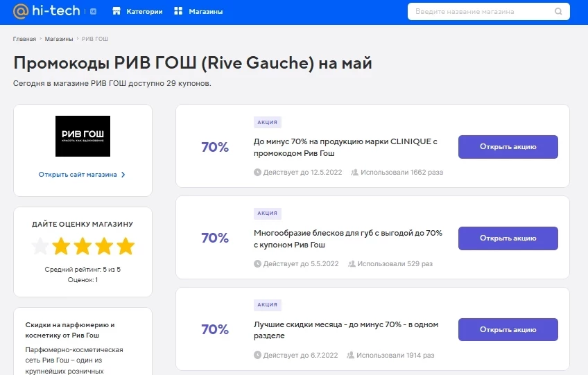Rate the store five stars

click(x=126, y=246)
